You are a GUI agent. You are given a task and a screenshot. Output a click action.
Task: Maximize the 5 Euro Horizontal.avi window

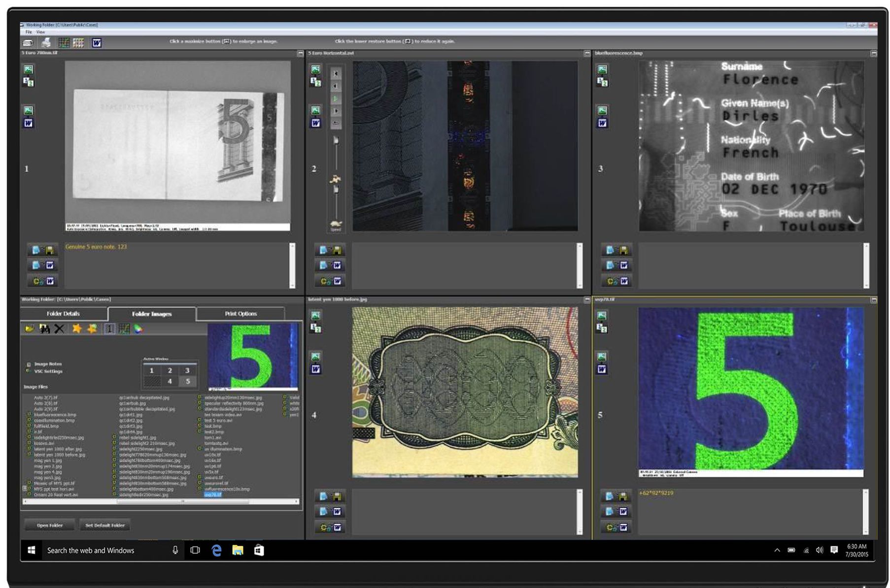587,53
